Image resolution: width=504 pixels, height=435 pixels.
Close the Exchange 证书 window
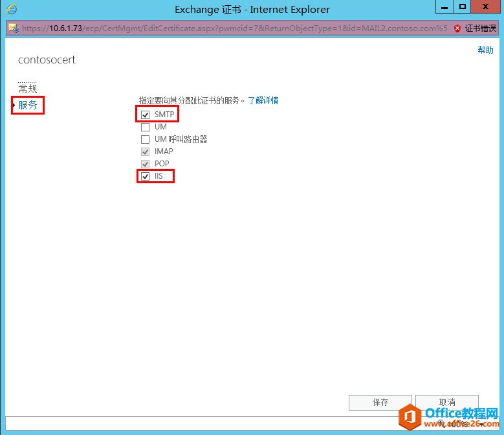coord(485,6)
